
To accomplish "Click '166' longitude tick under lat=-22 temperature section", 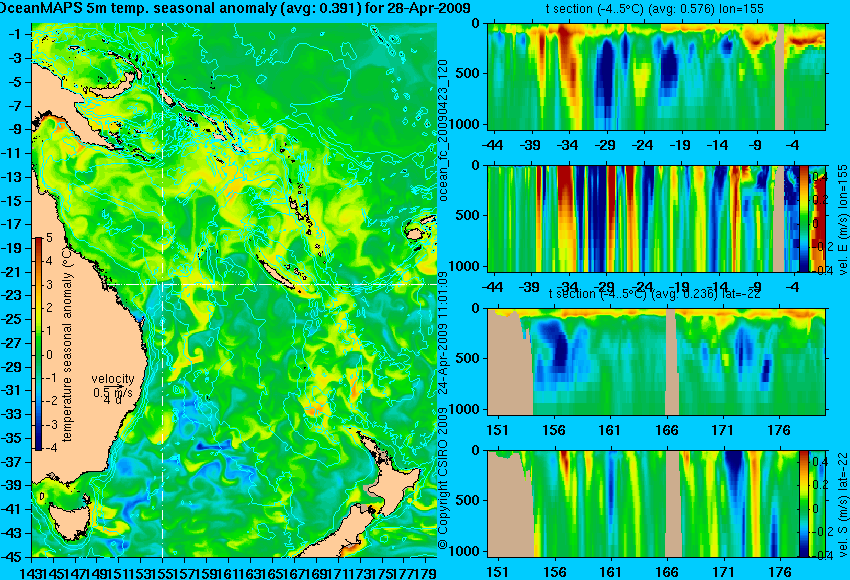I will [666, 430].
